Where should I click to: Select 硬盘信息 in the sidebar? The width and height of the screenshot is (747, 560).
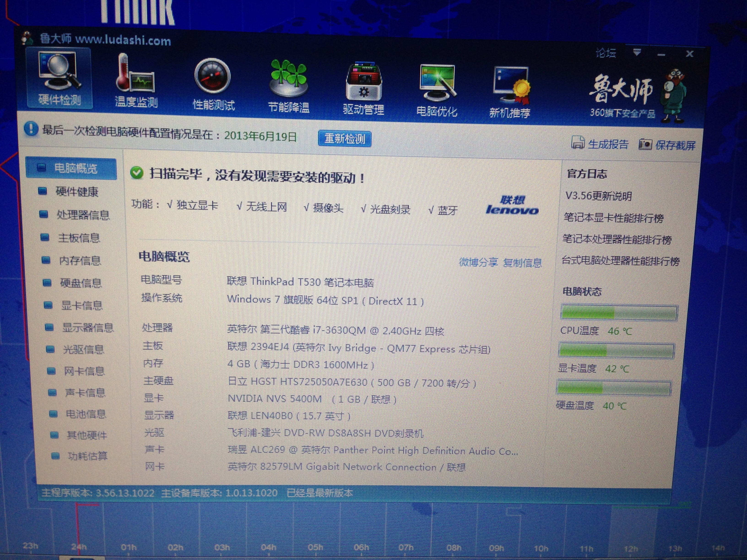point(81,283)
